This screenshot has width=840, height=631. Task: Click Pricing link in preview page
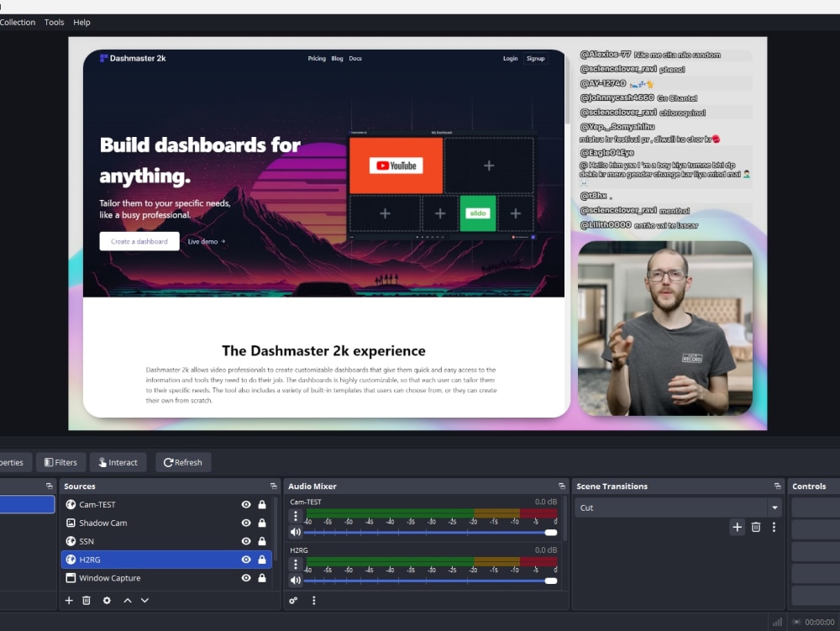pos(317,58)
